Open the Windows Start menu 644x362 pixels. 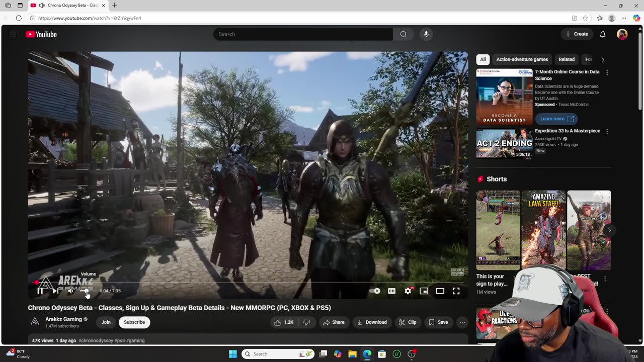click(x=233, y=354)
